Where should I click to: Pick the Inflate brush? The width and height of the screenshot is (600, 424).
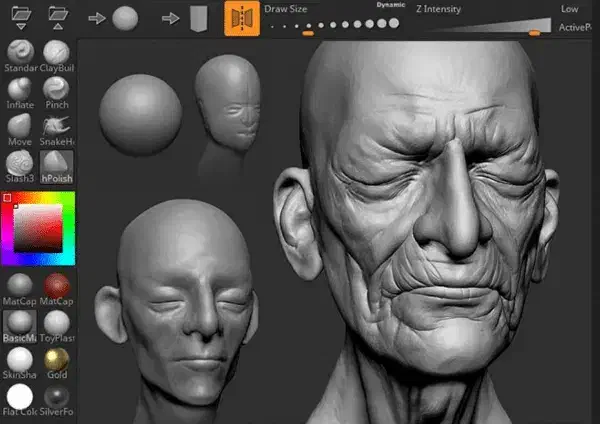pos(20,89)
